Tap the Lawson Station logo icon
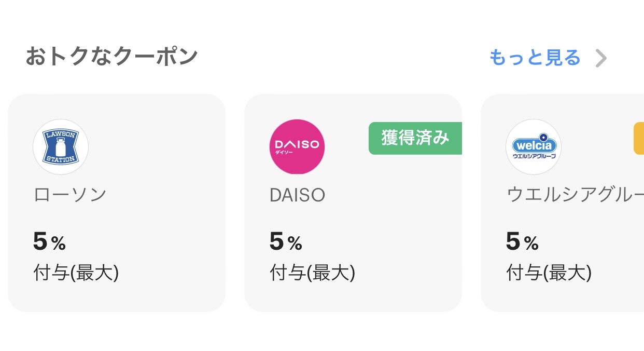 click(x=61, y=147)
